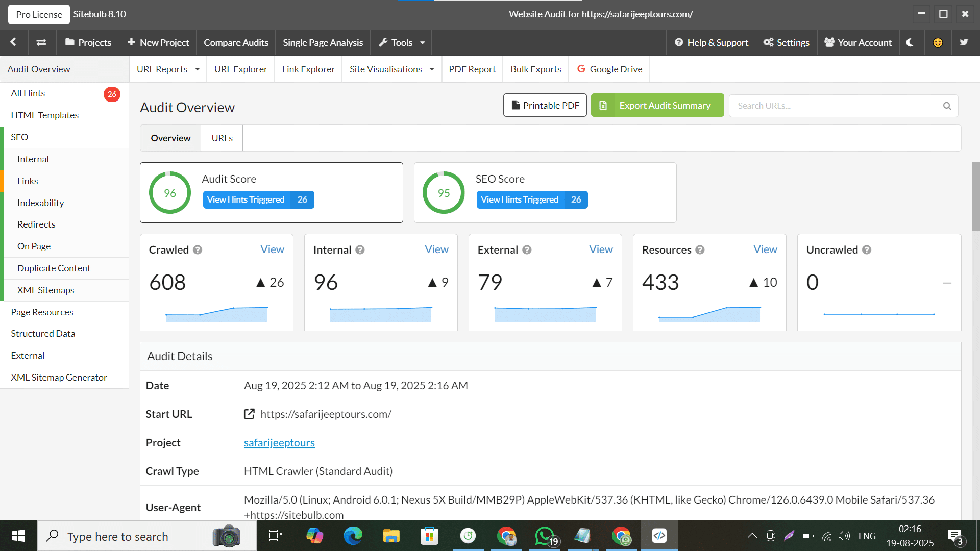Open Compare Audits
This screenshot has height=551, width=980.
click(x=236, y=42)
